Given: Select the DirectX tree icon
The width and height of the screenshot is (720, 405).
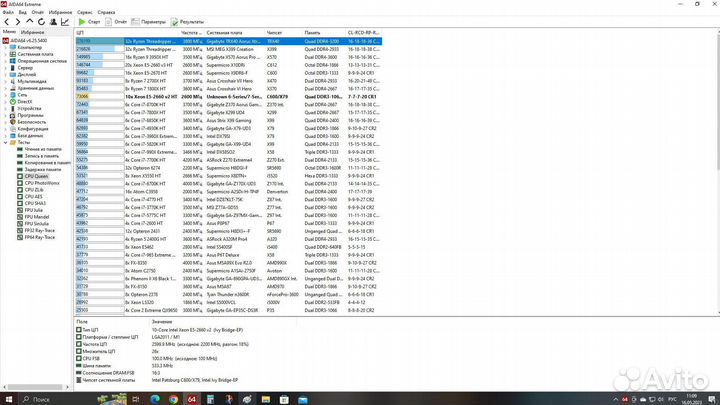Looking at the screenshot, I should coord(13,101).
